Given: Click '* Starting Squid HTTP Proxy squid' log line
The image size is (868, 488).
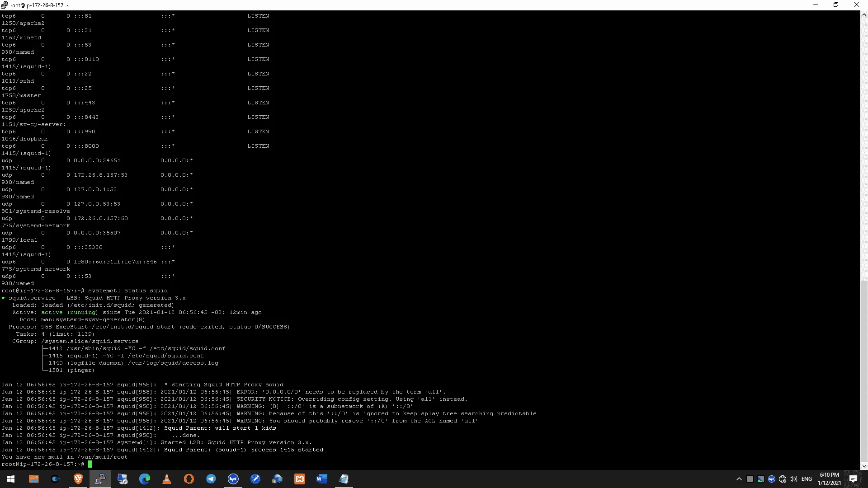Looking at the screenshot, I should click(x=224, y=385).
